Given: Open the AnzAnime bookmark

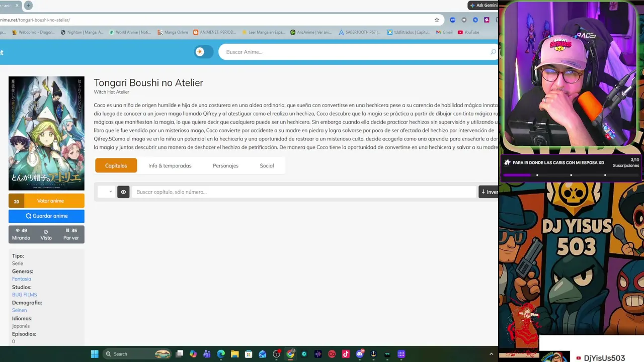Looking at the screenshot, I should coord(311,32).
